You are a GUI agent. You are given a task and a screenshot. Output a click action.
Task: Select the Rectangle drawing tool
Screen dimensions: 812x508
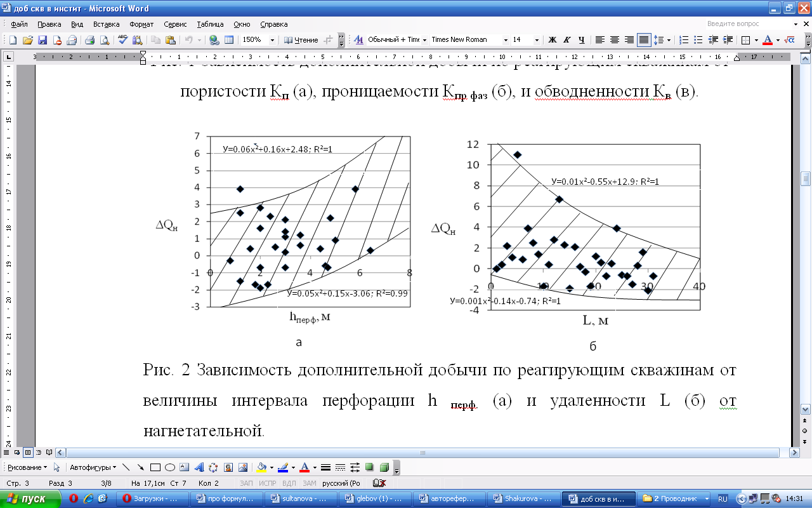click(x=155, y=467)
